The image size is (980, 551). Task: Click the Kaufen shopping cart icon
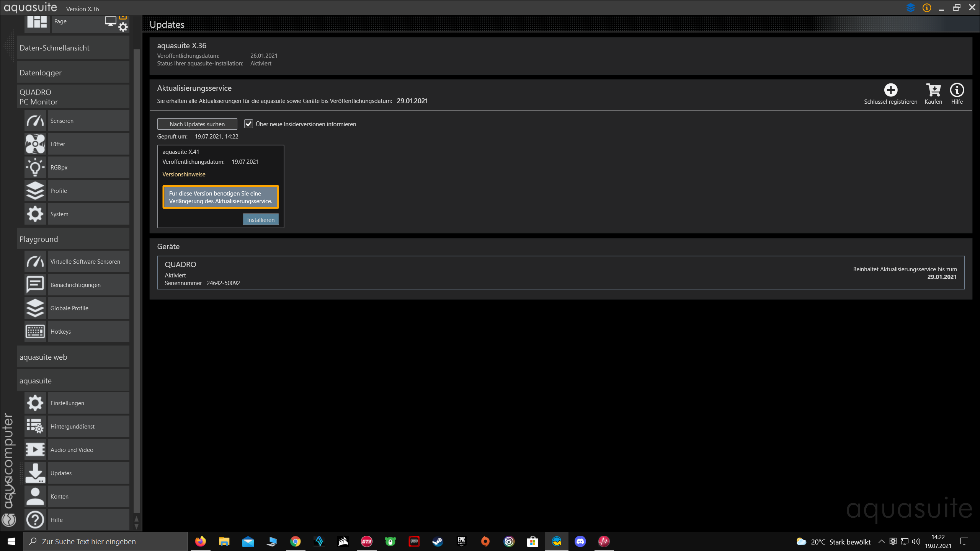[x=933, y=90]
